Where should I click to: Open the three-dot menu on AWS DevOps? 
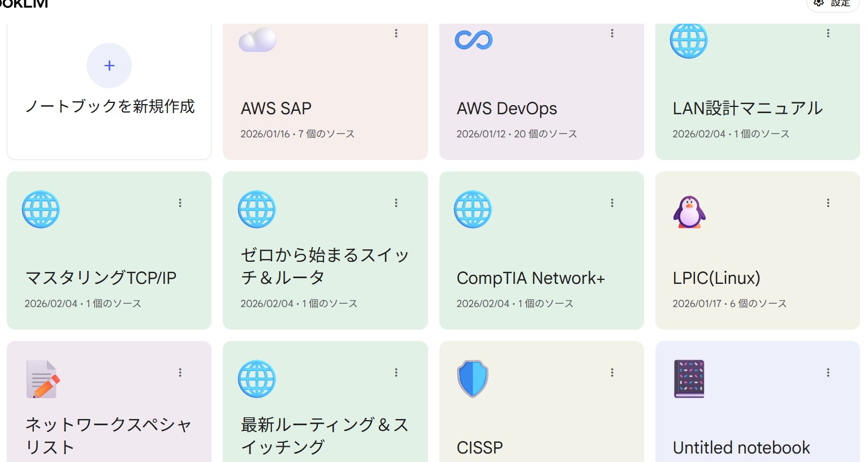(612, 33)
